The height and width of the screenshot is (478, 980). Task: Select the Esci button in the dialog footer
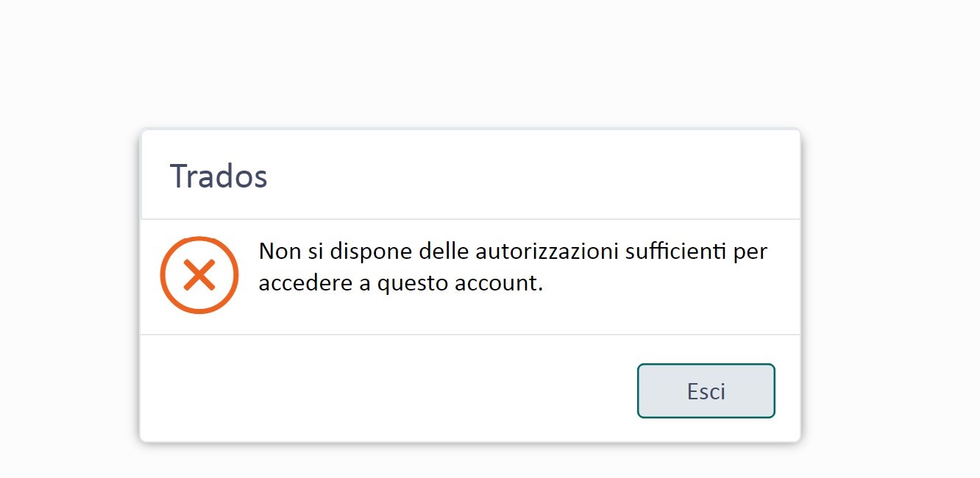pyautogui.click(x=705, y=390)
